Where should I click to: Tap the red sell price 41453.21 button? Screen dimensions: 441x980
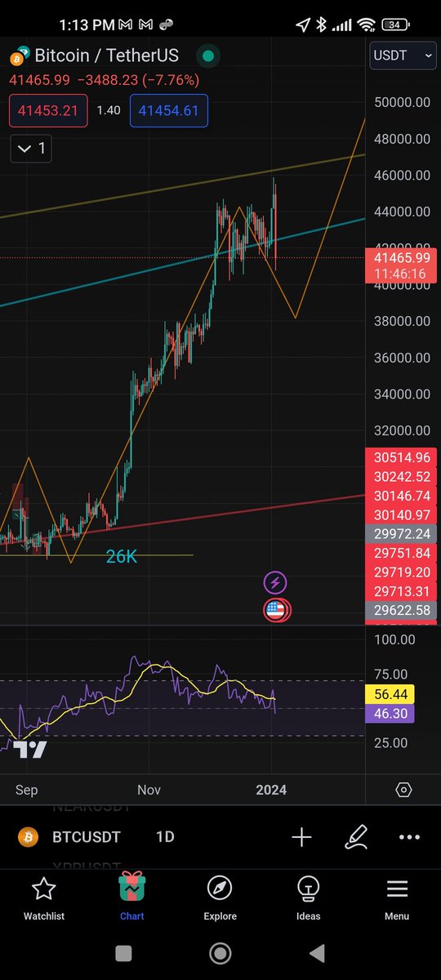pos(47,110)
